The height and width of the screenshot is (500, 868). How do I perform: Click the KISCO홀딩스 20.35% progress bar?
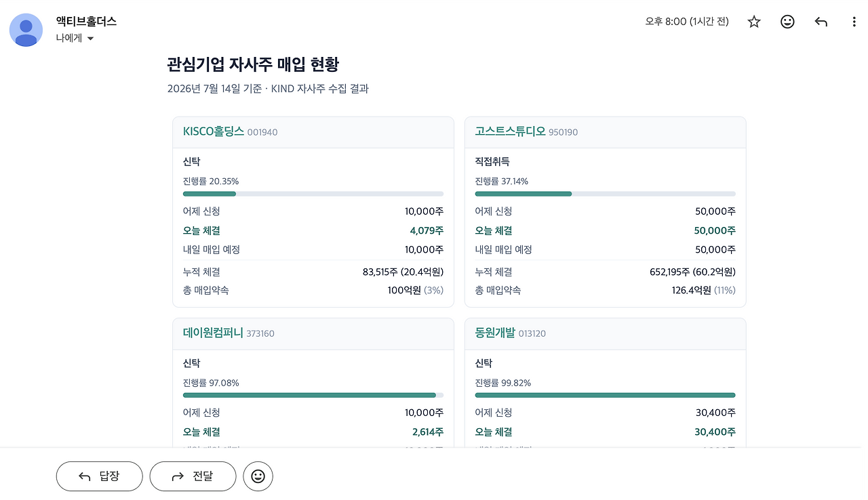coord(313,194)
